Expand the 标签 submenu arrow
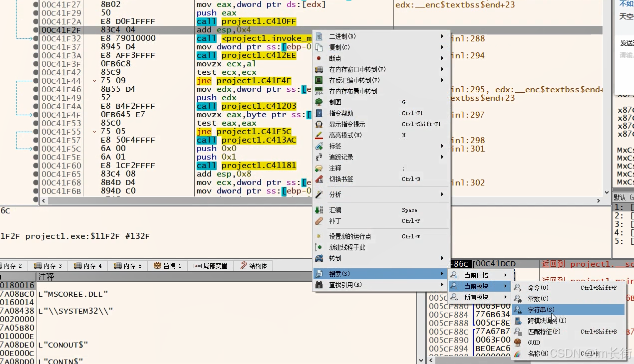The height and width of the screenshot is (364, 634). 442,146
